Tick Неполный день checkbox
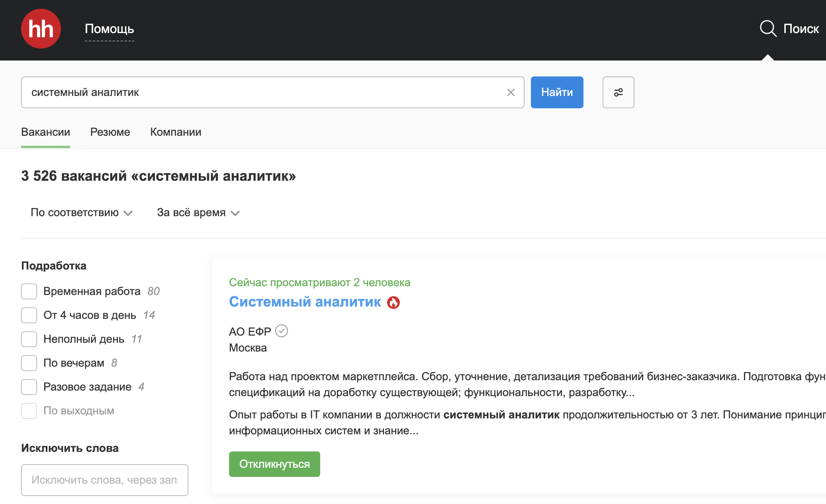826x504 pixels. (29, 339)
